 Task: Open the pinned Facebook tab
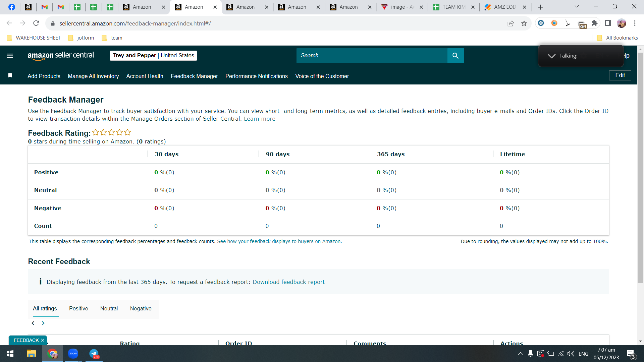pyautogui.click(x=12, y=7)
